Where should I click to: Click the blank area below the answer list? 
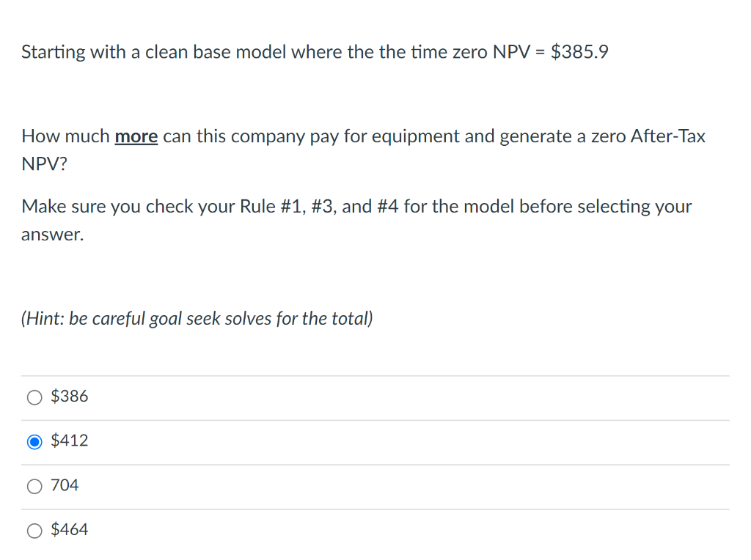click(x=375, y=553)
